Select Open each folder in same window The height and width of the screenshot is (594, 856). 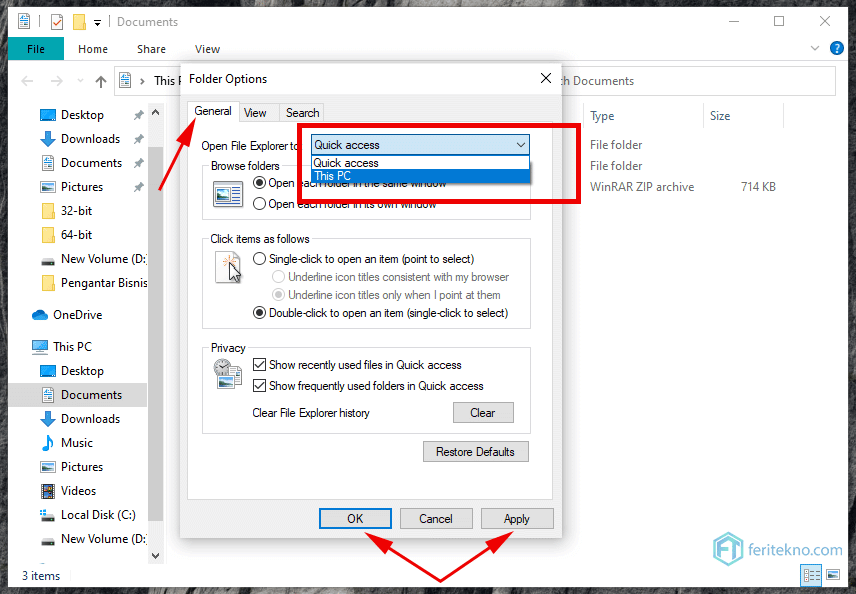(260, 183)
